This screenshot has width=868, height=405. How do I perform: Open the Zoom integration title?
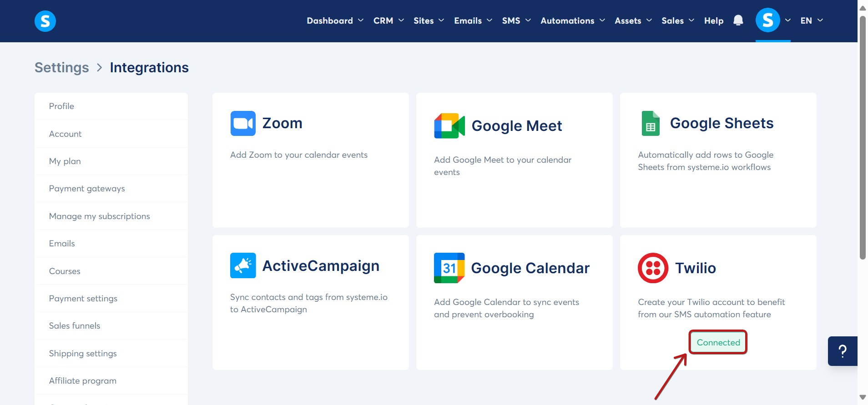point(282,123)
